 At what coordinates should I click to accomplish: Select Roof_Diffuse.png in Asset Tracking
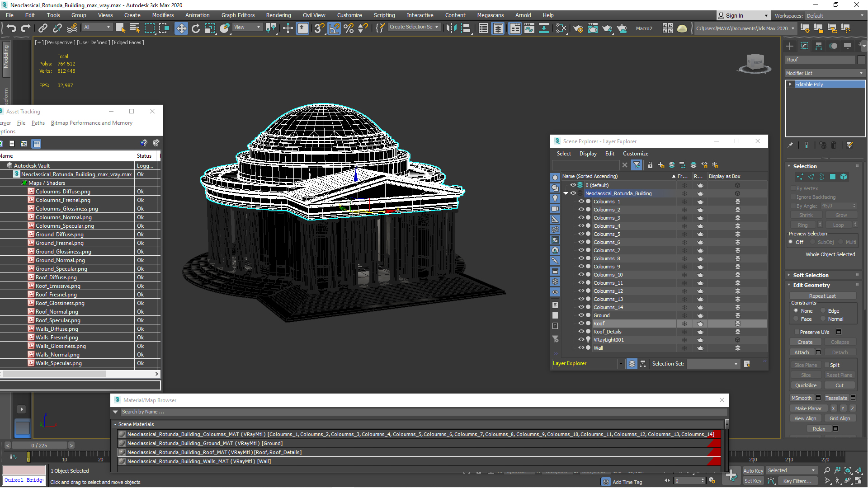[56, 277]
